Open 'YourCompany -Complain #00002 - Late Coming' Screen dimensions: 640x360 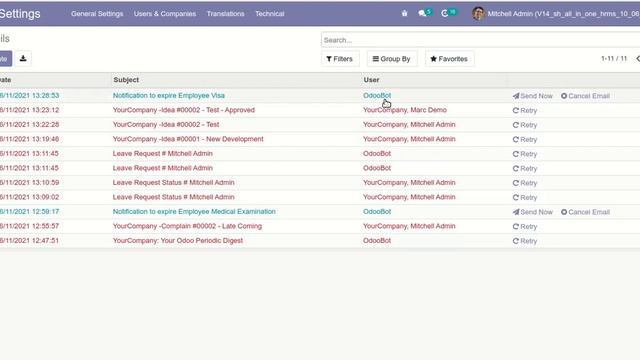pos(187,226)
